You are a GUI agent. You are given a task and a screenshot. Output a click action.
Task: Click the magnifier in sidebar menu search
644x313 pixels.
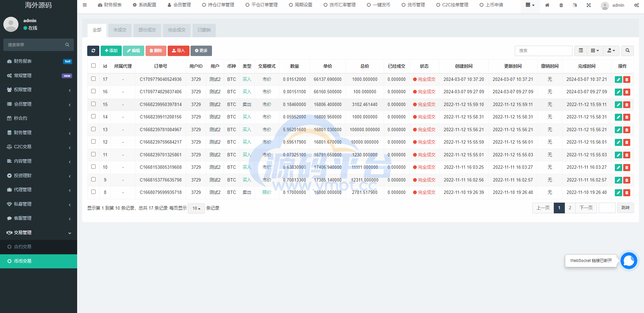click(67, 45)
